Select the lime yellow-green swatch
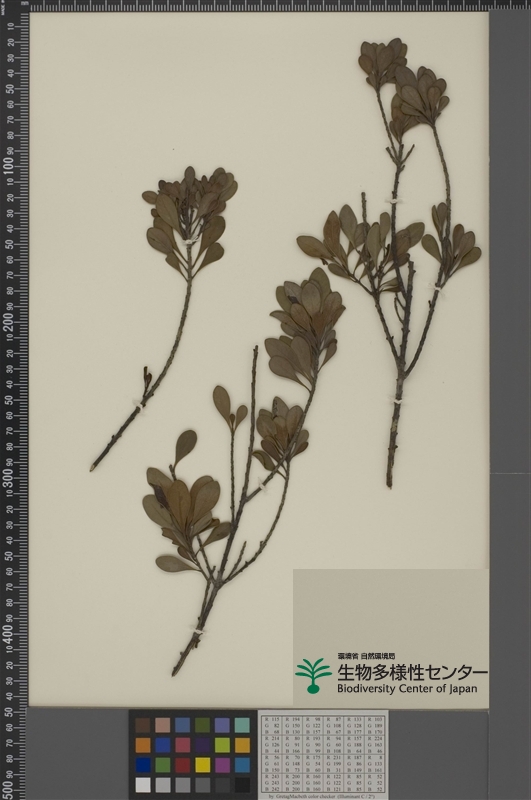 pyautogui.click(x=222, y=745)
